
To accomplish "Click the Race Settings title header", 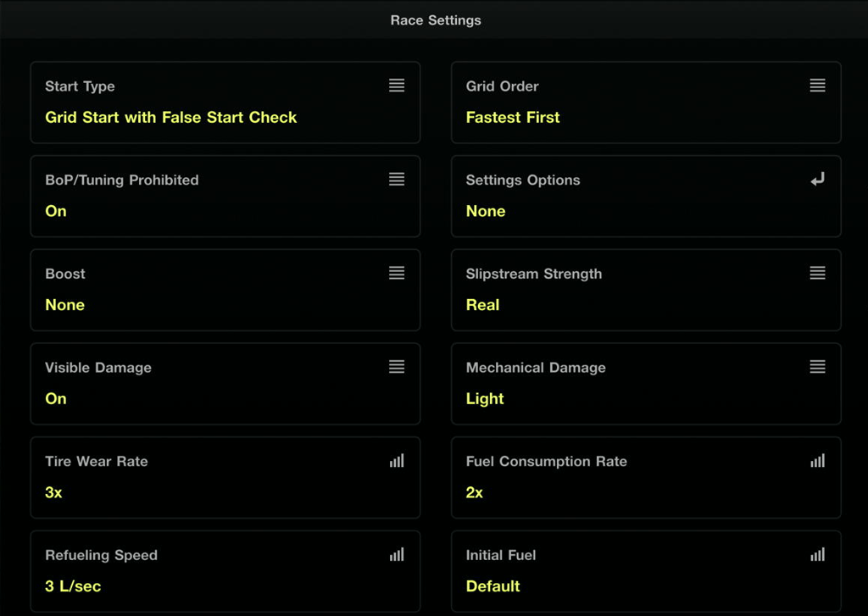I will pyautogui.click(x=436, y=20).
